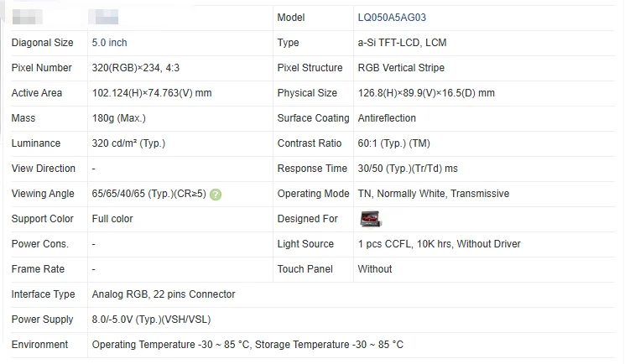Select the Antireflection surface coating value
The width and height of the screenshot is (630, 364).
387,118
